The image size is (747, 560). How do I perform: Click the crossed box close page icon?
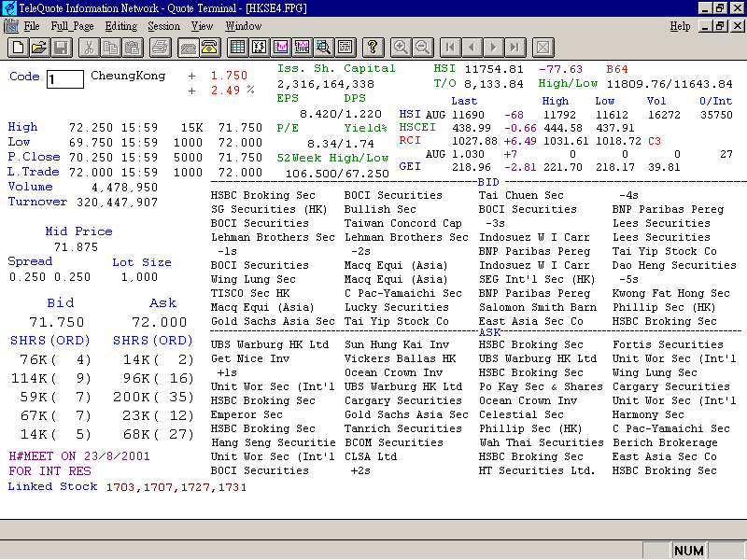pyautogui.click(x=543, y=48)
